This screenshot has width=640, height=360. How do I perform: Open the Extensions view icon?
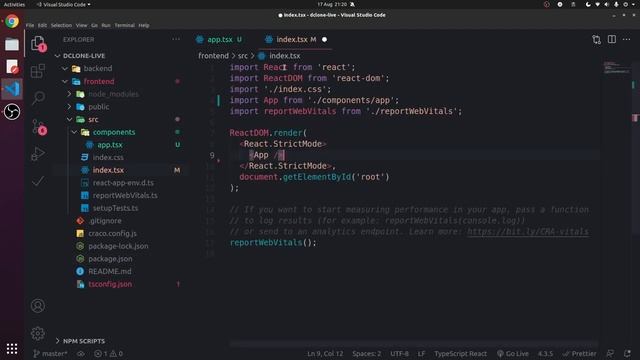[x=38, y=71]
